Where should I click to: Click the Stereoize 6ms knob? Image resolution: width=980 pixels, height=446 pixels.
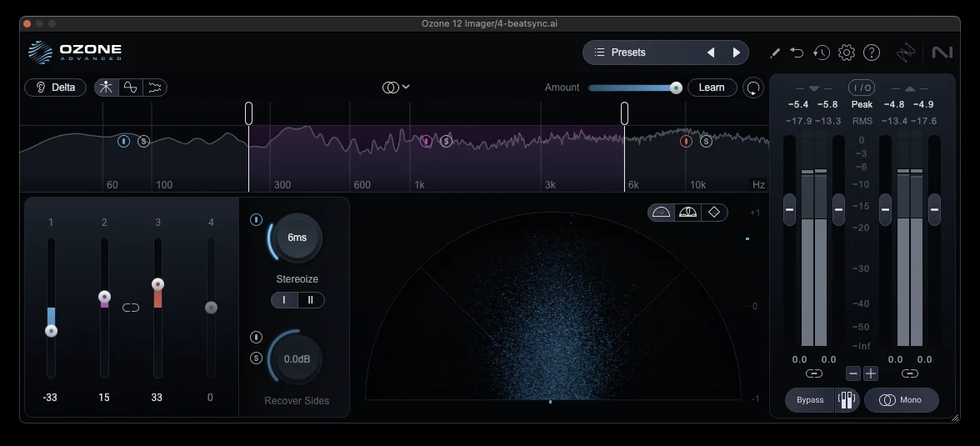(x=297, y=238)
